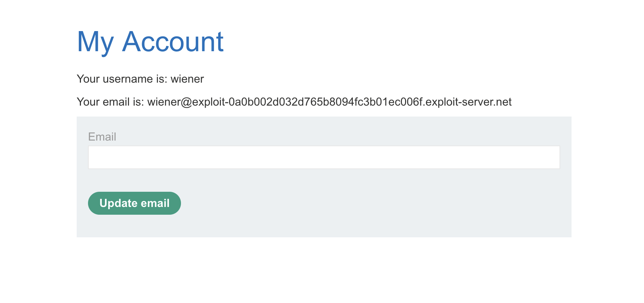Viewport: 644px width, 303px height.
Task: Click the word 'Account' in the heading
Action: [173, 42]
